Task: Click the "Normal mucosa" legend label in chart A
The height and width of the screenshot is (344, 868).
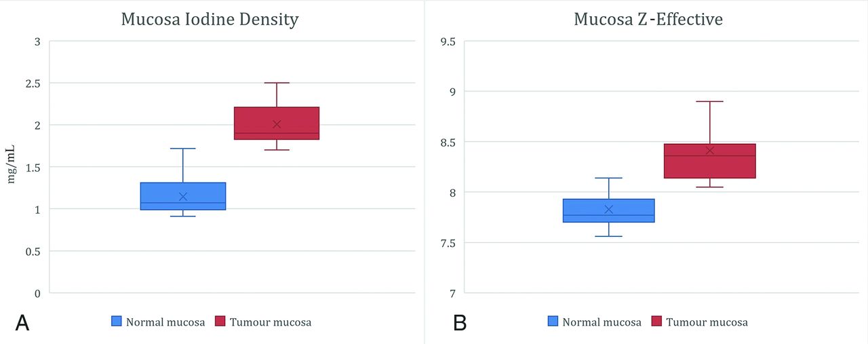Action: 165,322
